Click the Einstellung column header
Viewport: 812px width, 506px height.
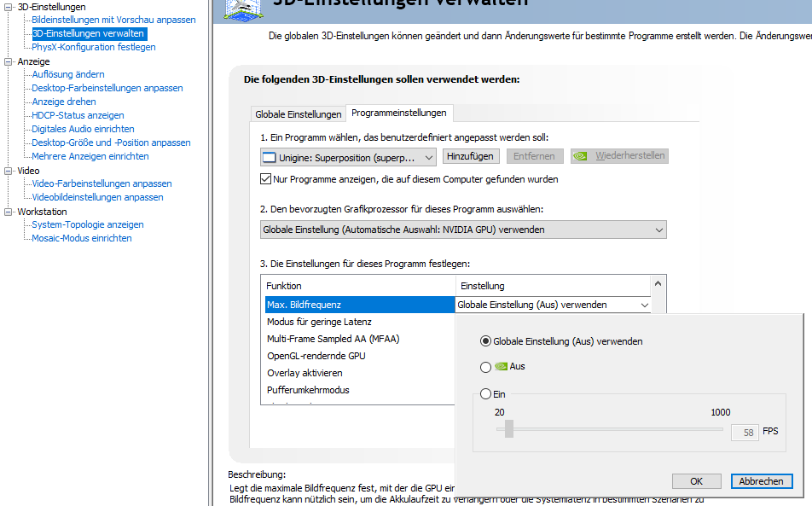pyautogui.click(x=553, y=286)
